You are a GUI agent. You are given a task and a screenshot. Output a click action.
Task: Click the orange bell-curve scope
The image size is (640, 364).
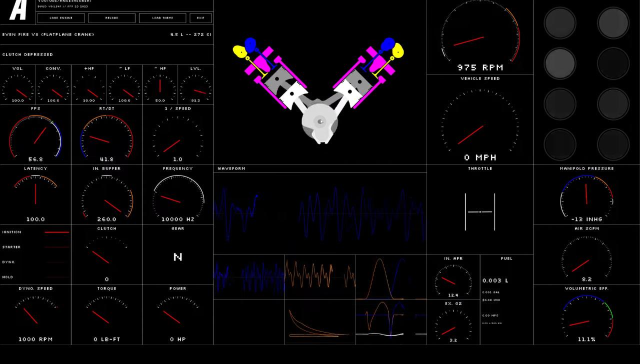(391, 277)
